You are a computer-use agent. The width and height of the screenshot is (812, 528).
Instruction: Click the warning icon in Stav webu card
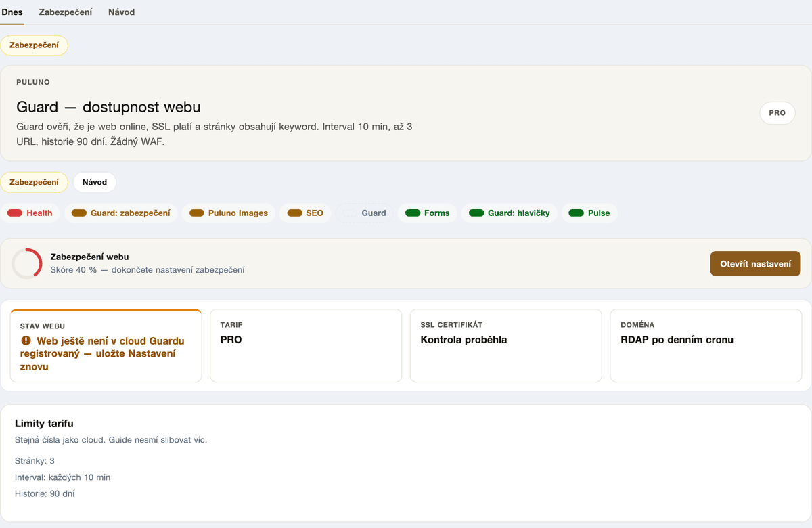click(x=26, y=341)
